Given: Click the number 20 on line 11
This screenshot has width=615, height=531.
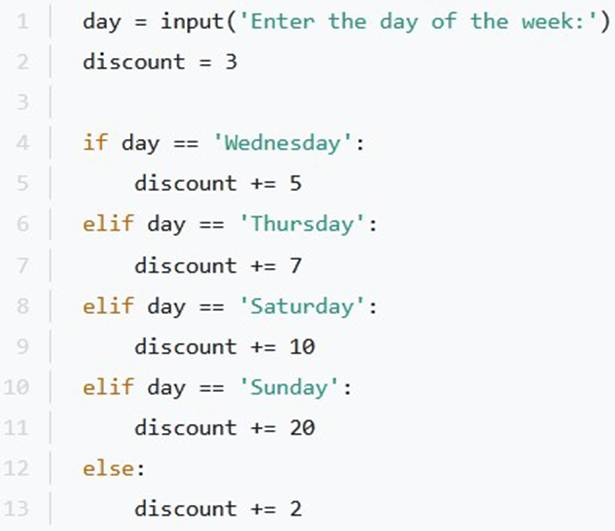Looking at the screenshot, I should (302, 428).
